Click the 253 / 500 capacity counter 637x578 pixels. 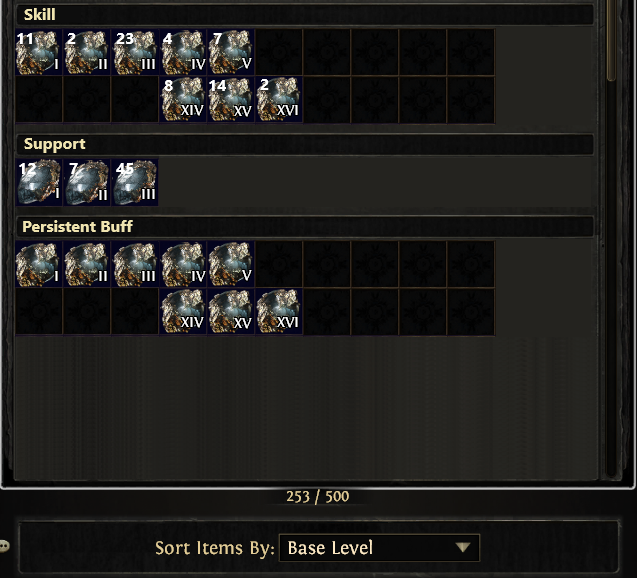(317, 496)
